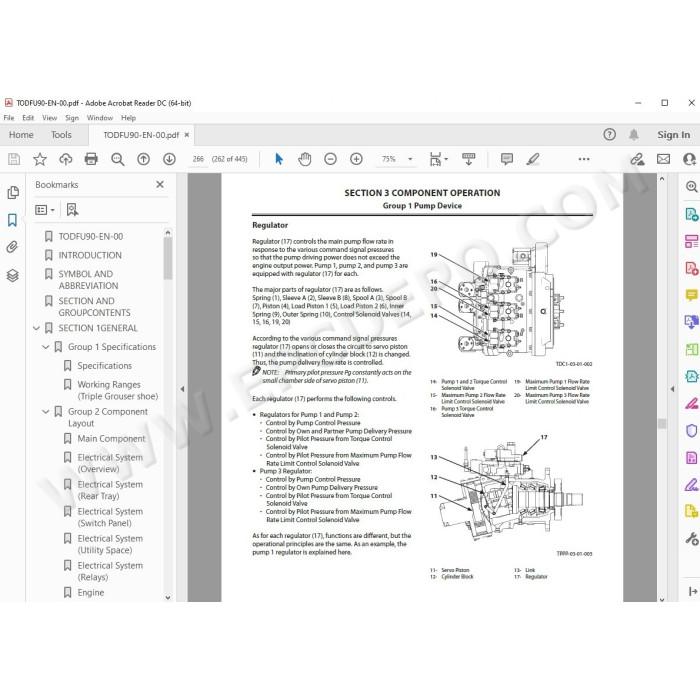Image resolution: width=700 pixels, height=700 pixels.
Task: Go to previous page arrow
Action: coord(143,159)
